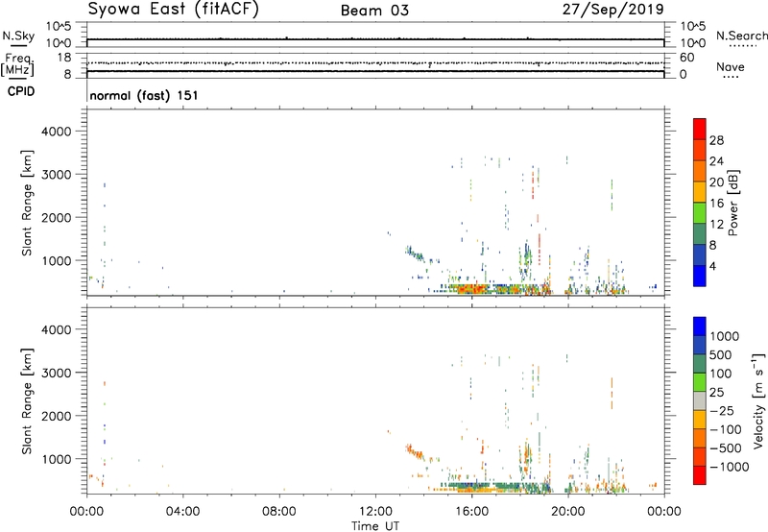Click the "16" label on the Power colorbar
This screenshot has width=768, height=532.
click(x=716, y=204)
